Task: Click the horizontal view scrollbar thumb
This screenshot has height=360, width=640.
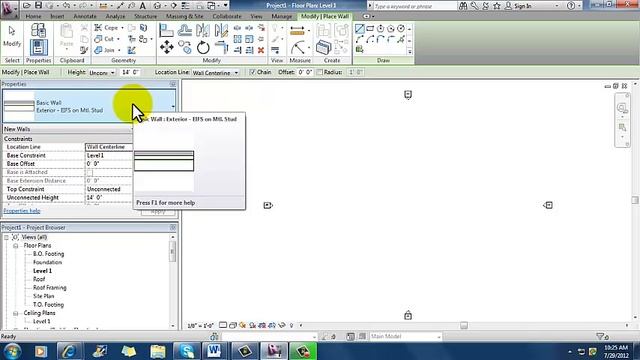Action: point(464,325)
